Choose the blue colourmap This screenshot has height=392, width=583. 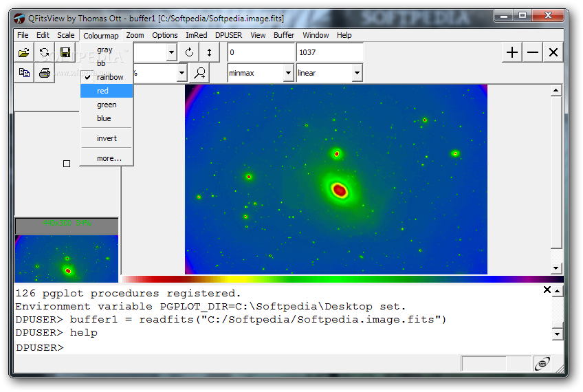(107, 118)
